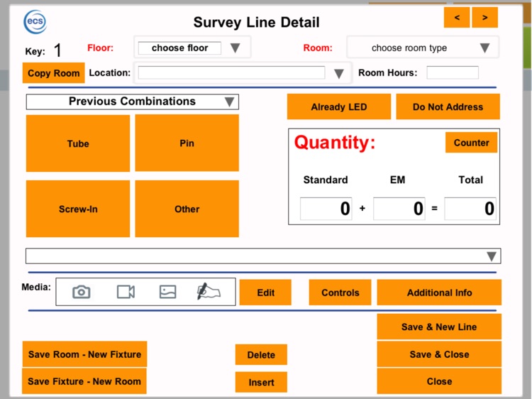This screenshot has height=399, width=532.
Task: Open the choose floor dropdown arrow
Action: tap(235, 48)
